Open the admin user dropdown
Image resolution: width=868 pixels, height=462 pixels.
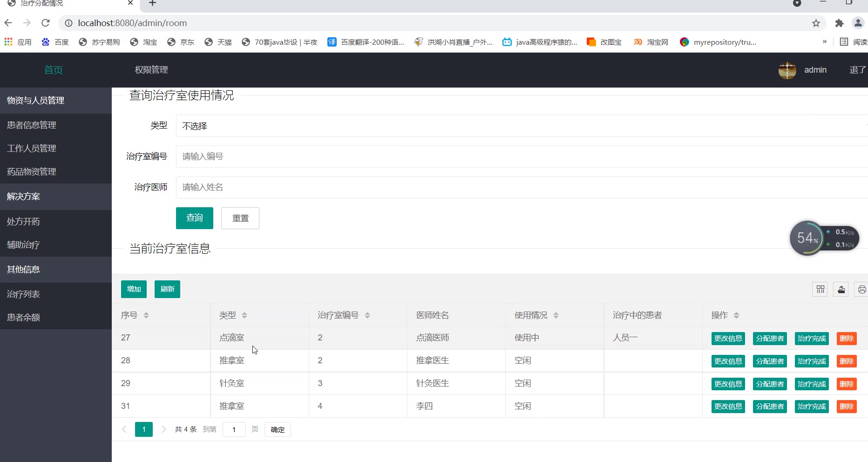[x=815, y=70]
